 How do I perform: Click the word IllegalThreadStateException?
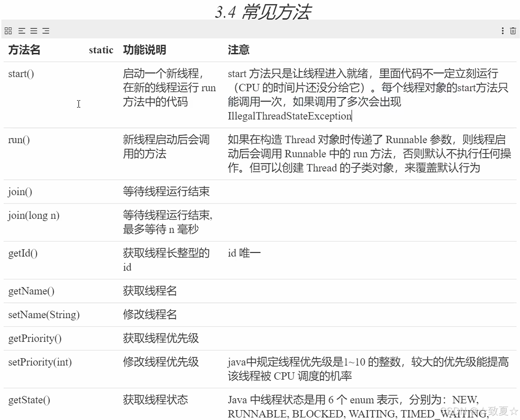(x=290, y=116)
